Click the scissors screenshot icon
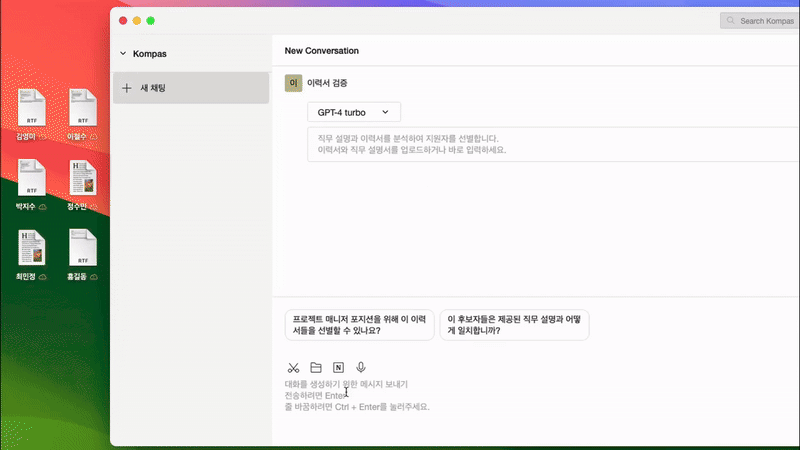800x450 pixels. [x=293, y=368]
